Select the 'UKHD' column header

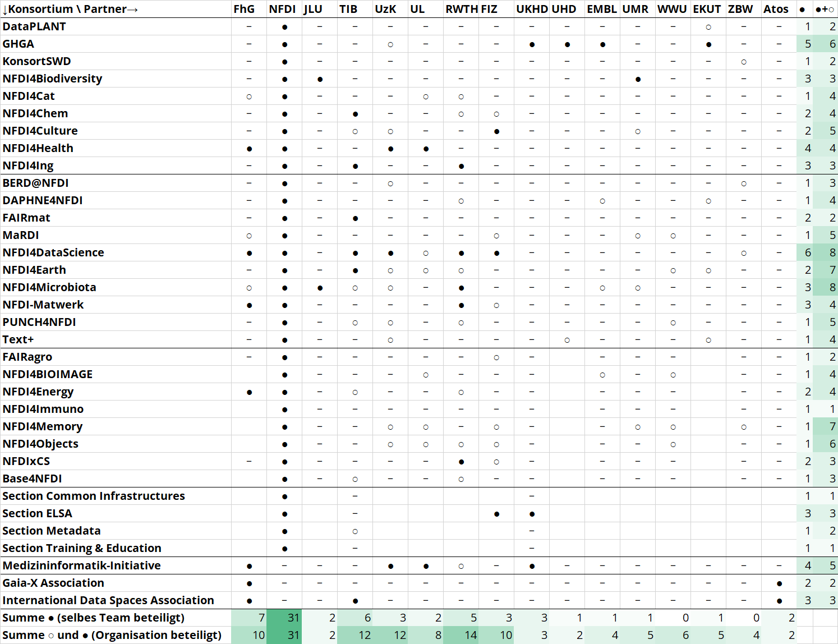click(532, 9)
